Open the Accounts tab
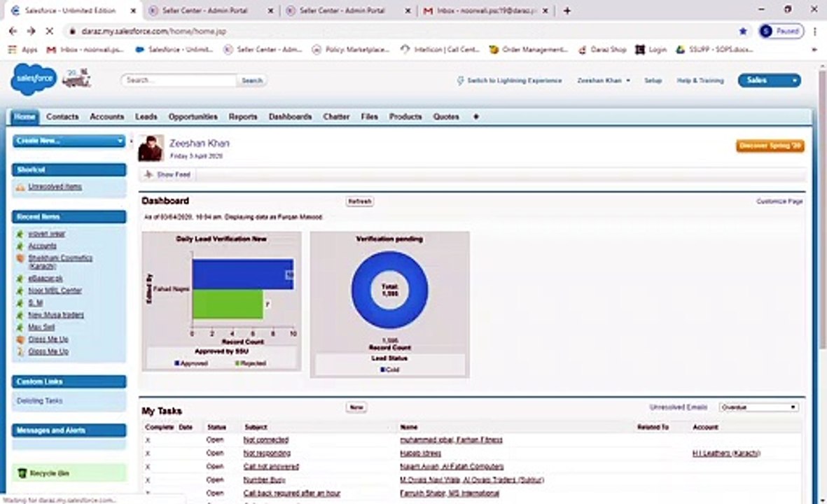Viewport: 827px width, 504px height. [107, 116]
